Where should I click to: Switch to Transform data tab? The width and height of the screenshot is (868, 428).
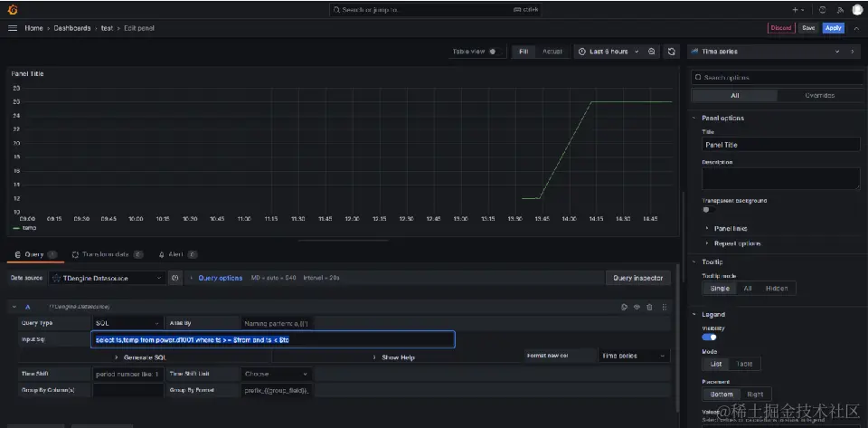108,254
